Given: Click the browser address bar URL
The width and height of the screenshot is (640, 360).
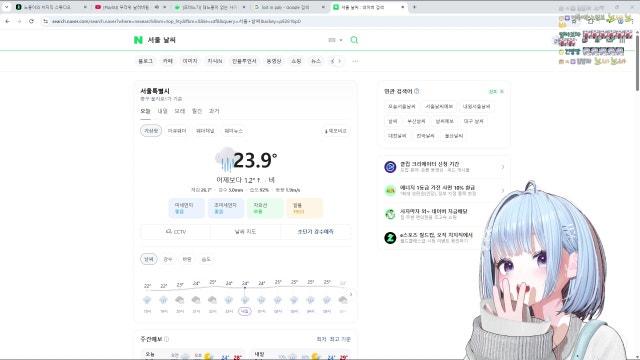Looking at the screenshot, I should [176, 21].
